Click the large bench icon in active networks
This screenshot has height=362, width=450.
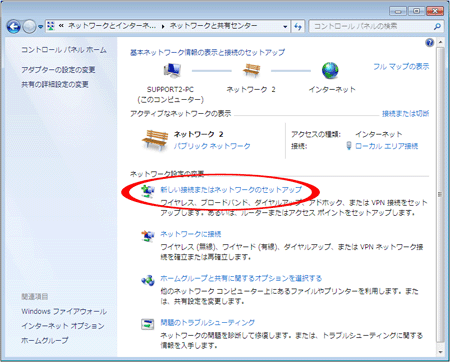click(x=155, y=140)
